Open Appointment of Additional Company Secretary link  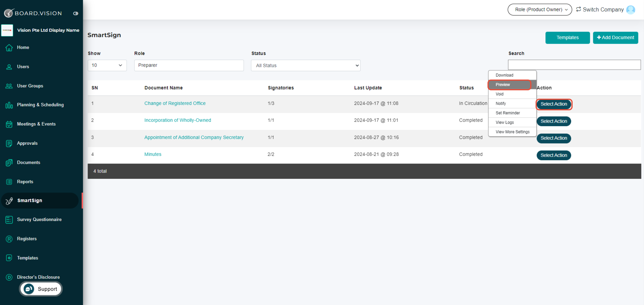(194, 137)
